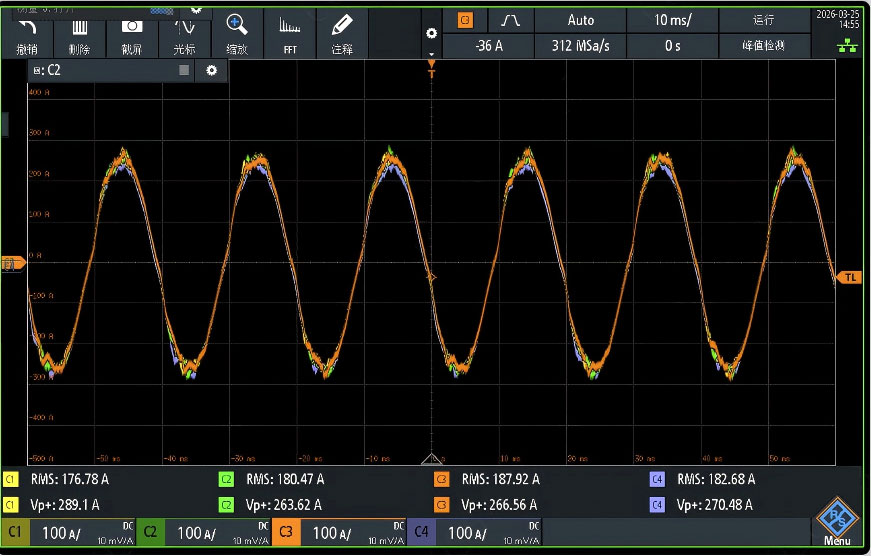Select the C2 diagram tab label

(x=47, y=71)
